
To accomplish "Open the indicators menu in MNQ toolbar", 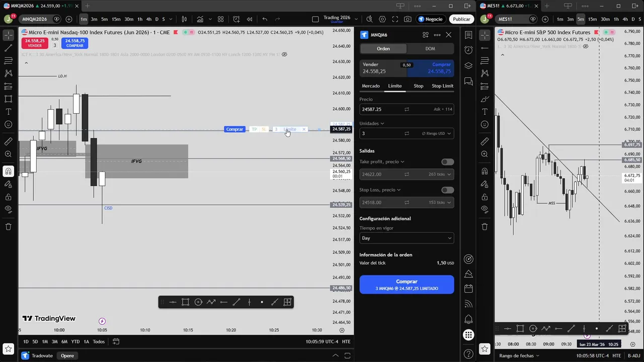I will pos(201,19).
